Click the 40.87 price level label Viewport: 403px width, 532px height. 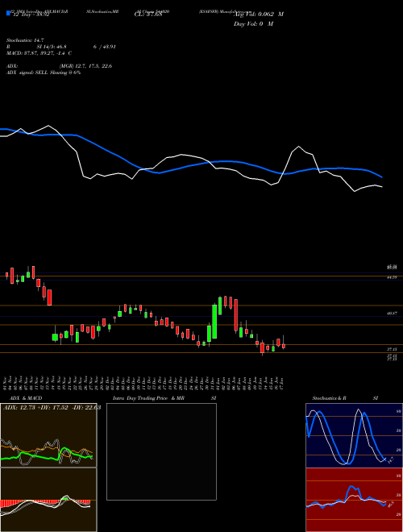click(392, 314)
